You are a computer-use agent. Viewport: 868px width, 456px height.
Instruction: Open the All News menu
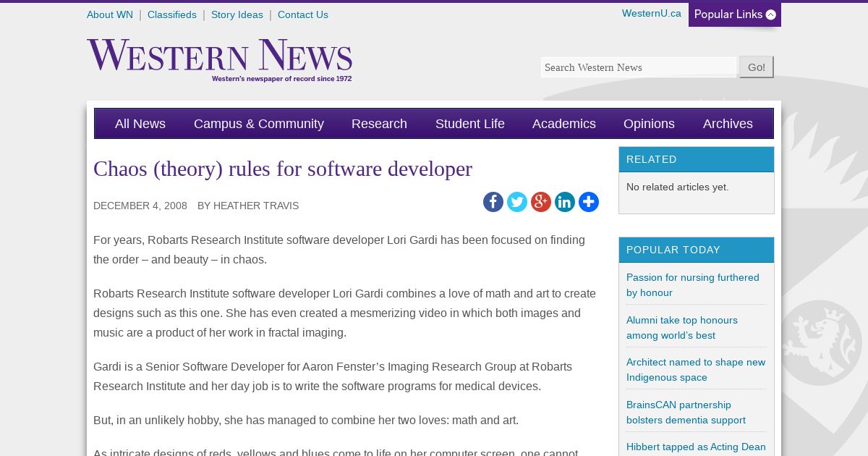click(x=140, y=124)
